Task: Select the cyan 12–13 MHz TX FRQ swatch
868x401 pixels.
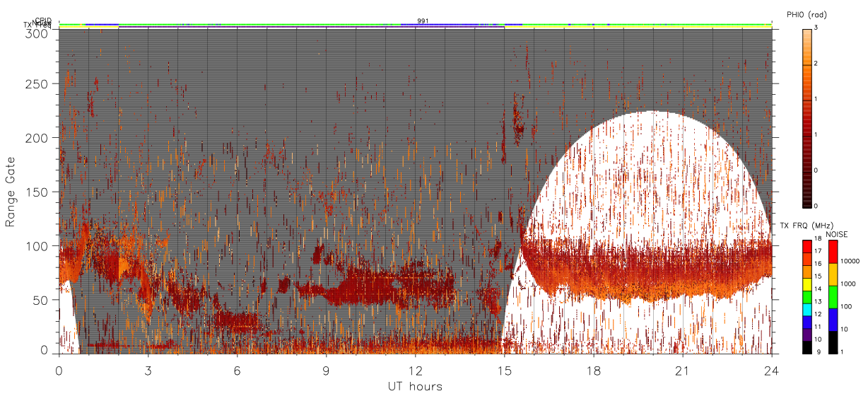Action: tap(807, 310)
